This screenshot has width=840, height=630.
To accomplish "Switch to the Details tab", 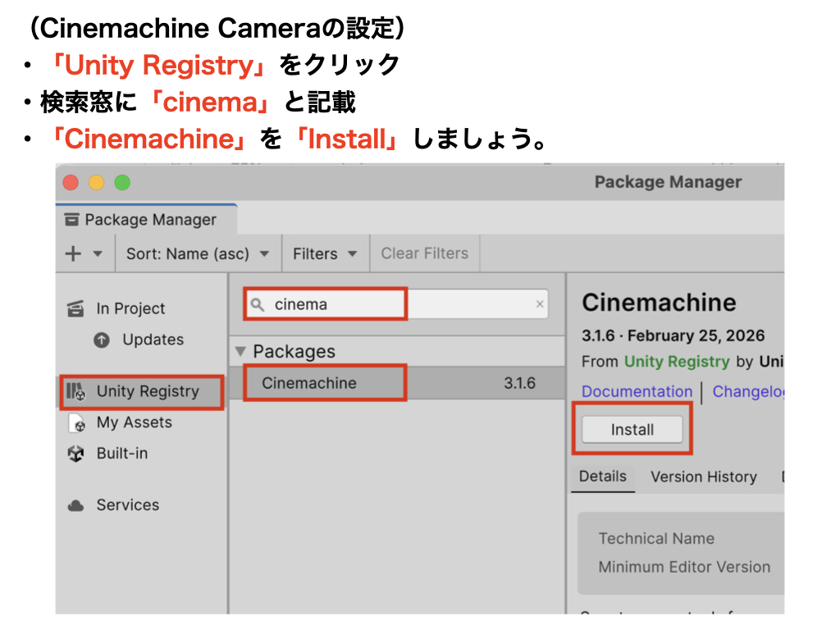I will pos(602,477).
